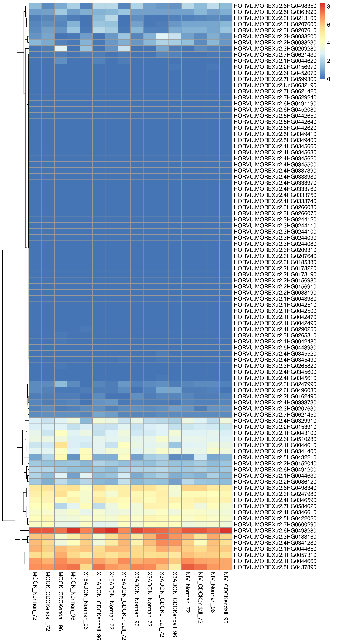Click the legend tick value 2
The height and width of the screenshot is (644, 337).
click(328, 61)
